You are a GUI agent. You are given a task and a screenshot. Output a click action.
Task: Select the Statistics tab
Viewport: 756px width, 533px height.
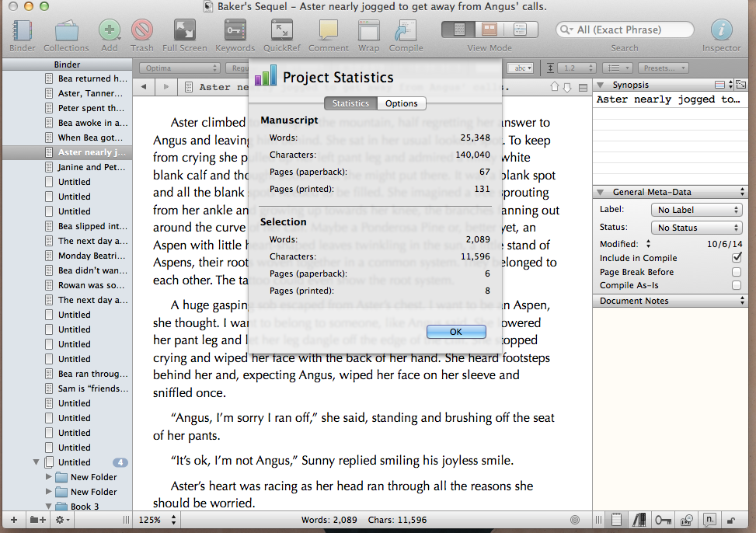(350, 103)
